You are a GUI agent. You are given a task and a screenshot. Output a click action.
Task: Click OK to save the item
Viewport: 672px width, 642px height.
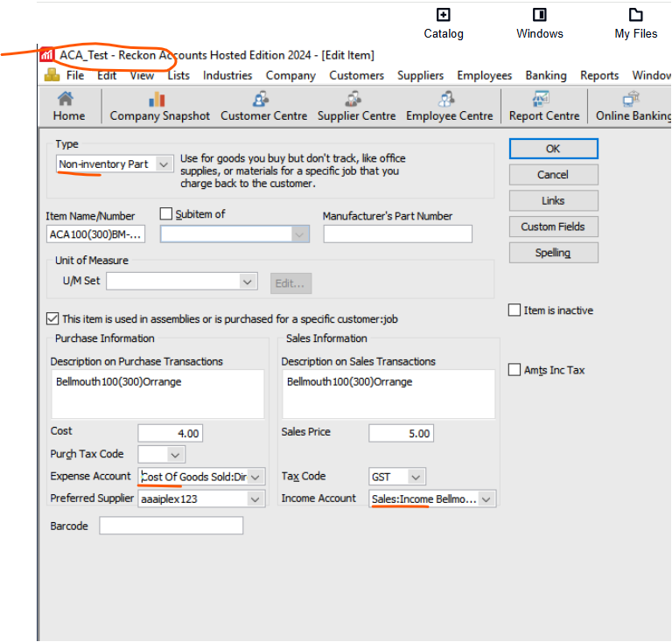(x=553, y=149)
